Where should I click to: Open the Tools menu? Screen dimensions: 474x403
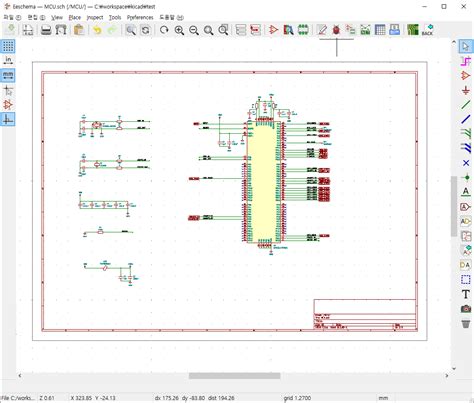[x=115, y=17]
